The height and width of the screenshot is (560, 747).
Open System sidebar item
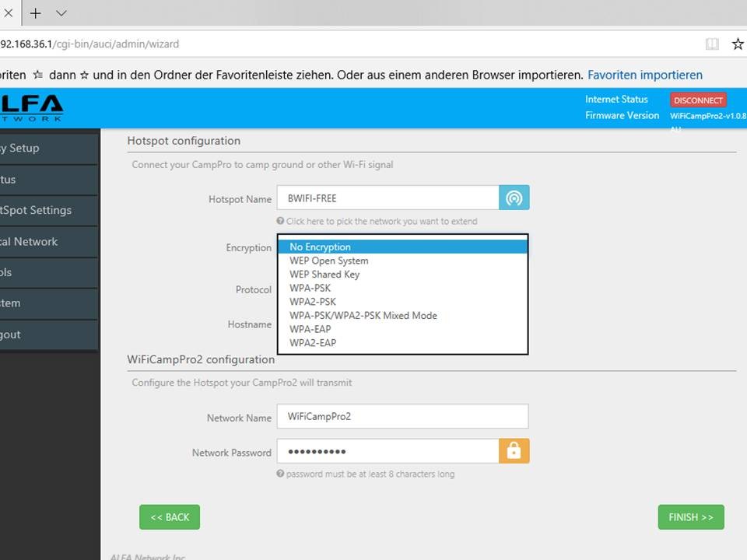[49, 303]
